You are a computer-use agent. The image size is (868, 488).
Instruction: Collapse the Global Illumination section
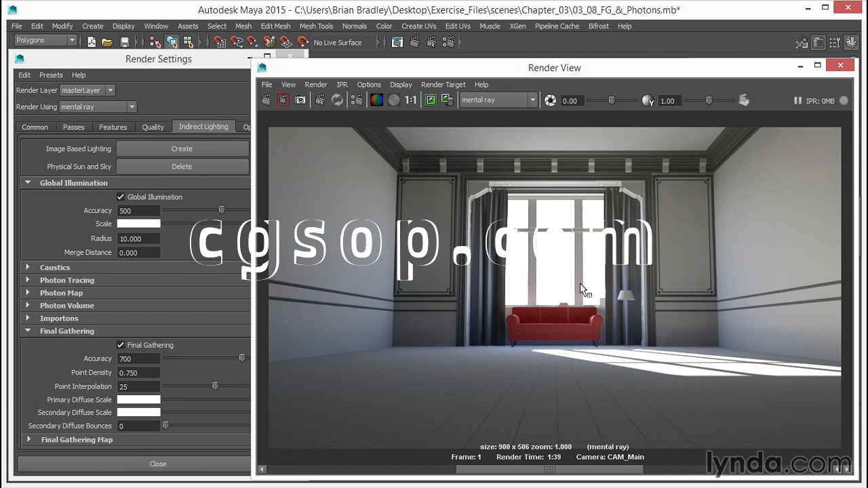click(x=28, y=182)
